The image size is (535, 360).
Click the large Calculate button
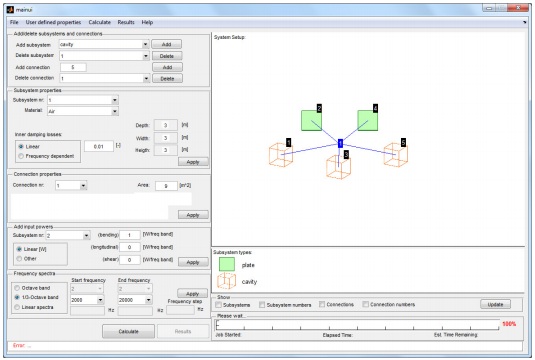tap(128, 331)
